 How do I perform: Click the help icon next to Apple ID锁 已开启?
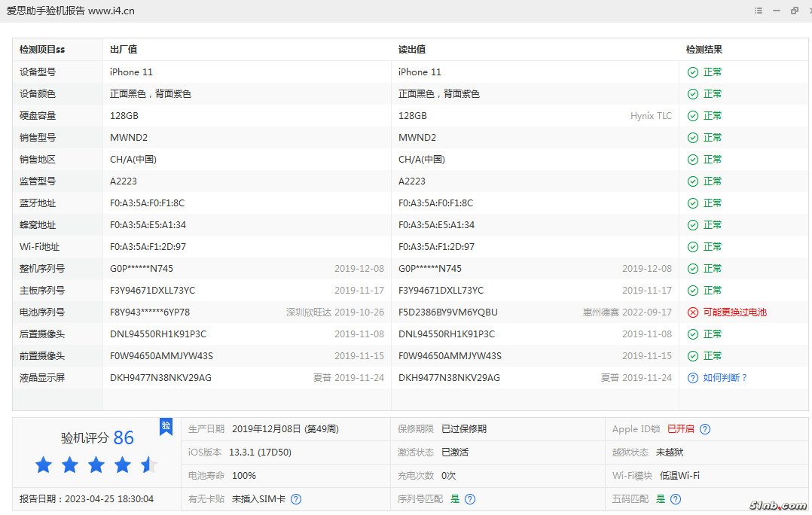coord(705,429)
